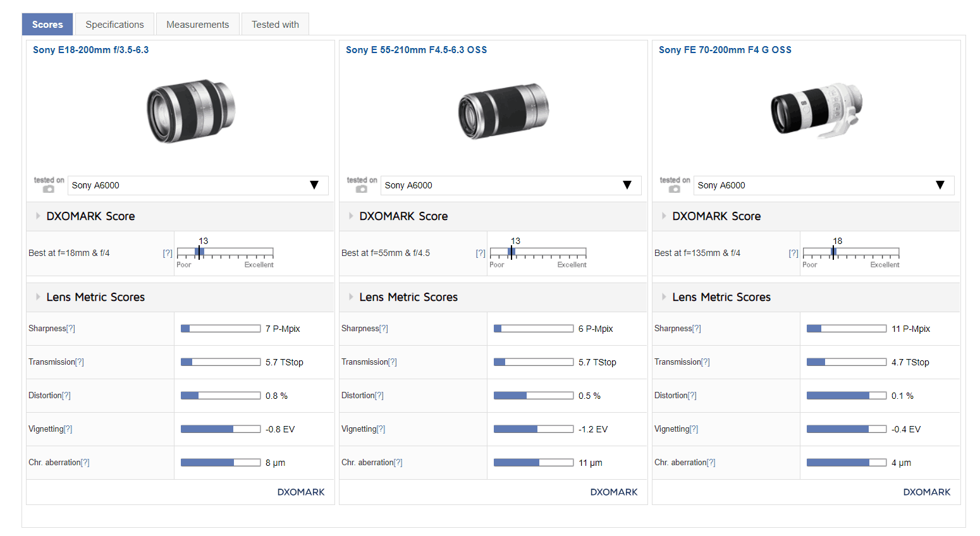This screenshot has width=980, height=536.
Task: Click score scale for 'Best at f=55mm & f/4.5'
Action: point(538,253)
